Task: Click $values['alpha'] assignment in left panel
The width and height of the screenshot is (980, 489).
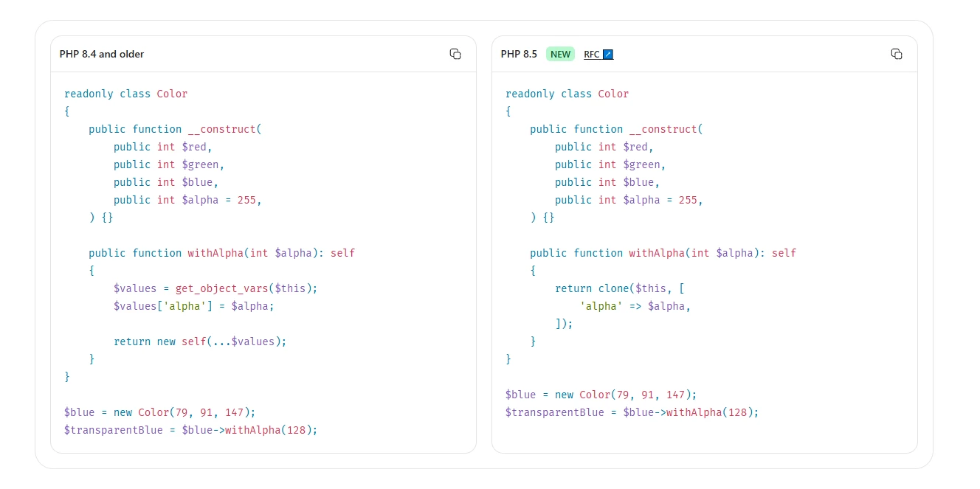Action: (x=193, y=306)
